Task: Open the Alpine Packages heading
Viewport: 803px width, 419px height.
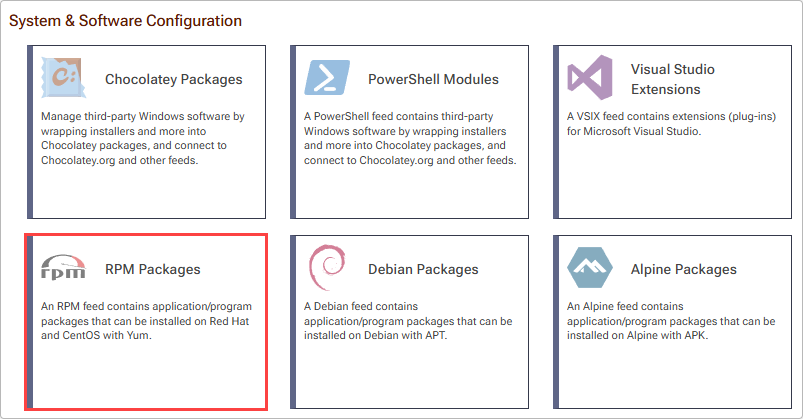Action: point(684,269)
